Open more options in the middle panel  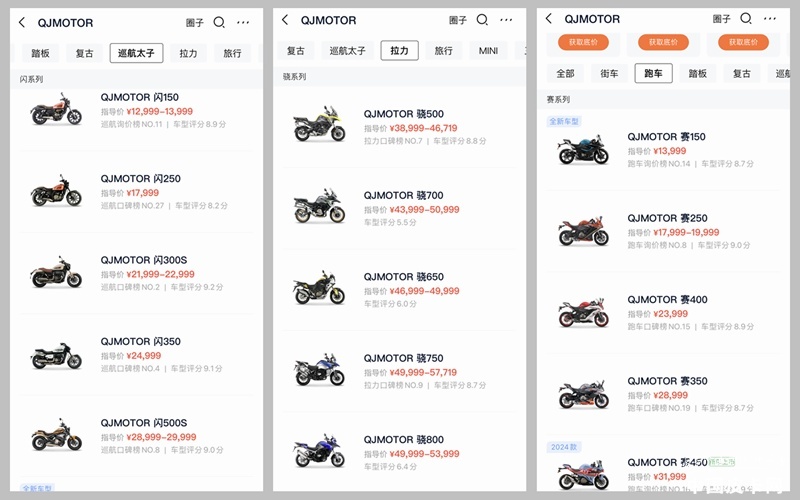click(506, 20)
